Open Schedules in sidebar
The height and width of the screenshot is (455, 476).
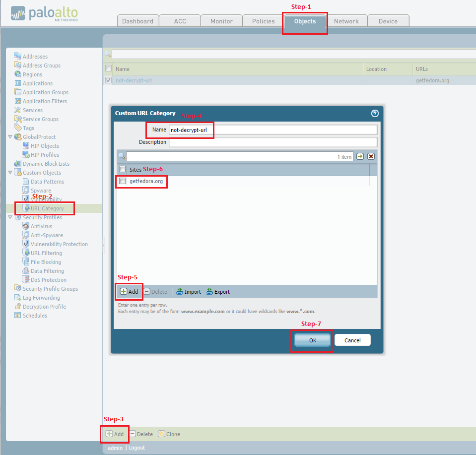pyautogui.click(x=35, y=316)
